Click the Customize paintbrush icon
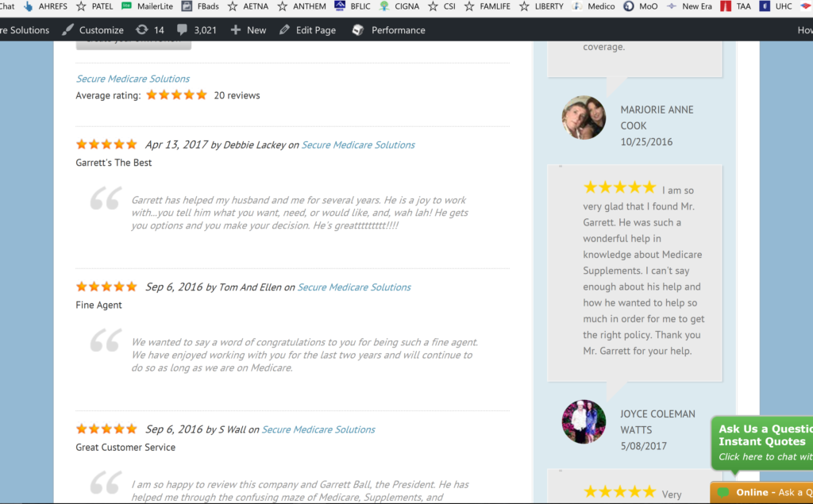This screenshot has height=504, width=813. tap(68, 30)
